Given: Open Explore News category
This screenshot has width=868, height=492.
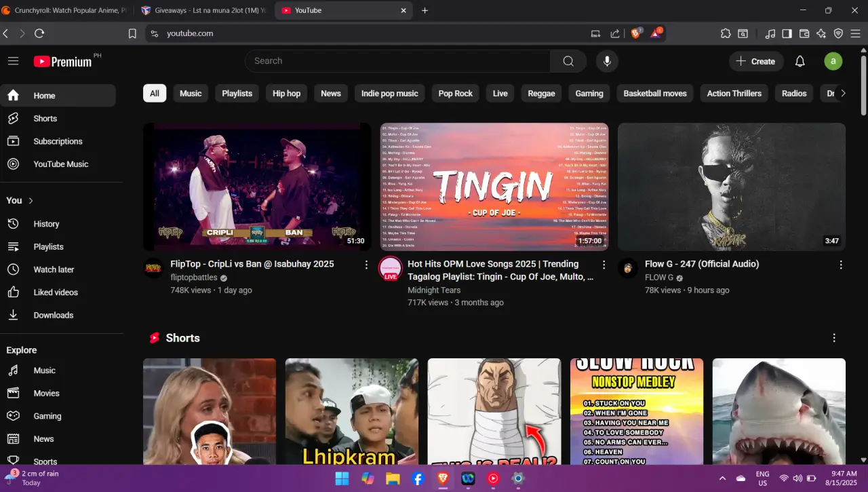Looking at the screenshot, I should (x=58, y=439).
